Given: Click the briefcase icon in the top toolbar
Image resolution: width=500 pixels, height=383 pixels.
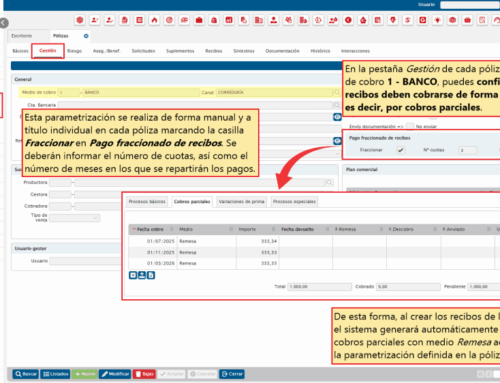Looking at the screenshot, I should (x=199, y=20).
